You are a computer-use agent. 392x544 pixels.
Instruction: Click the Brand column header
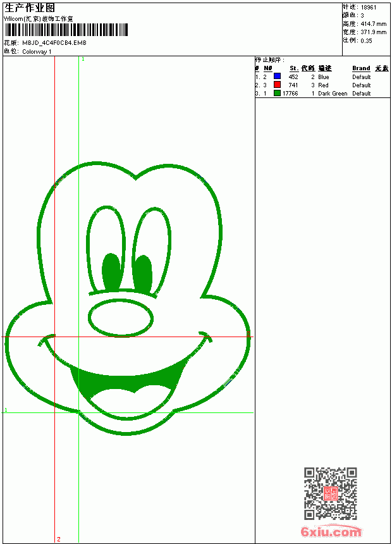(x=361, y=68)
